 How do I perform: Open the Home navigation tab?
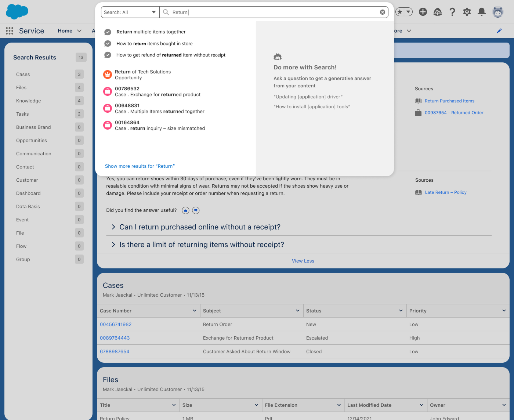point(65,31)
